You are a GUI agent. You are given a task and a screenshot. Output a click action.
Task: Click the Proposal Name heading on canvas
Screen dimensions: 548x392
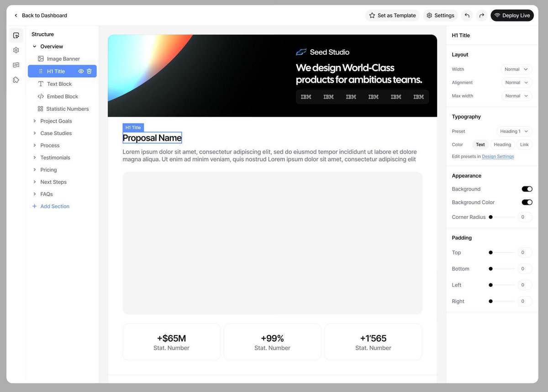tap(152, 138)
